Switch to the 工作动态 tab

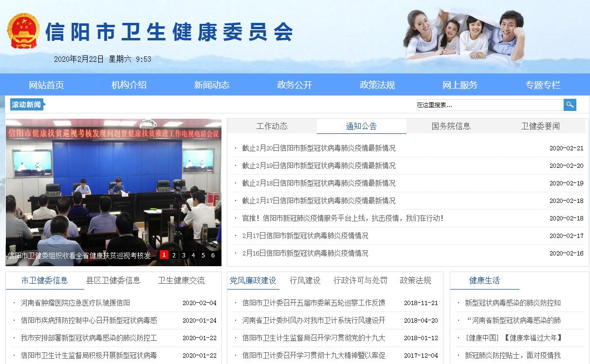pyautogui.click(x=272, y=127)
